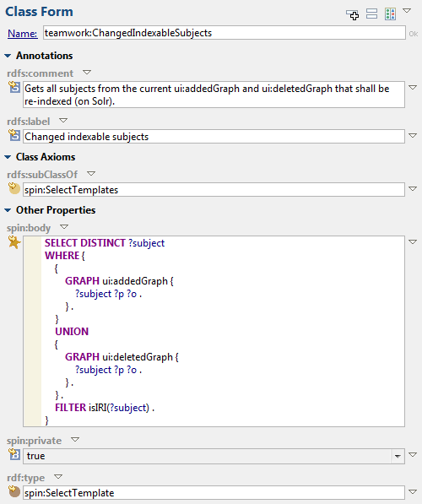
Task: Open the spin:body property context menu
Action: point(64,227)
